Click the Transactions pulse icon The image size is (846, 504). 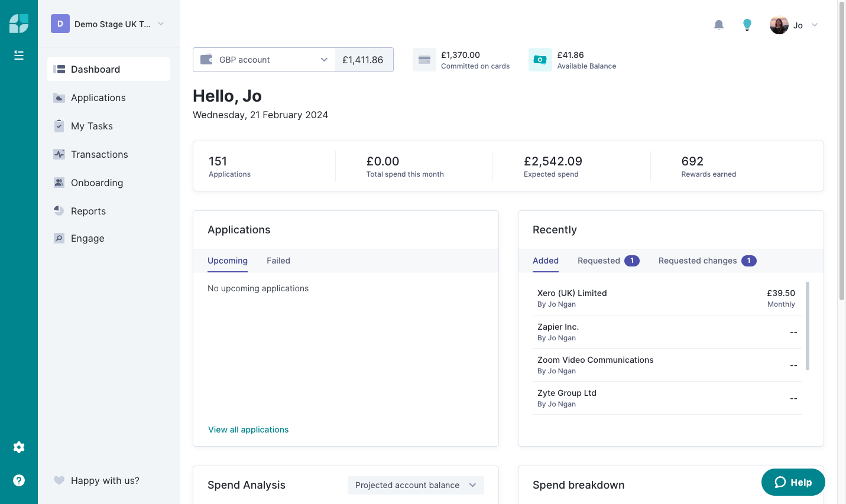point(59,154)
